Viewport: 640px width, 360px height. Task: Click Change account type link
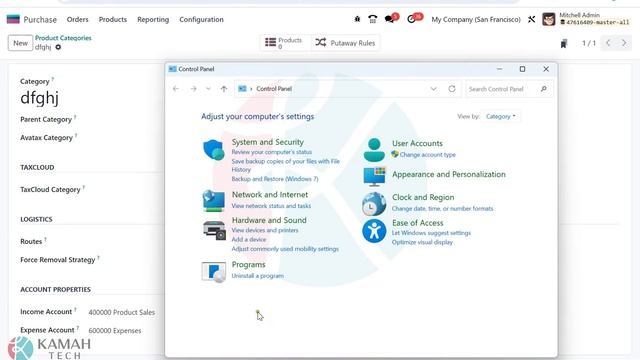pyautogui.click(x=427, y=155)
